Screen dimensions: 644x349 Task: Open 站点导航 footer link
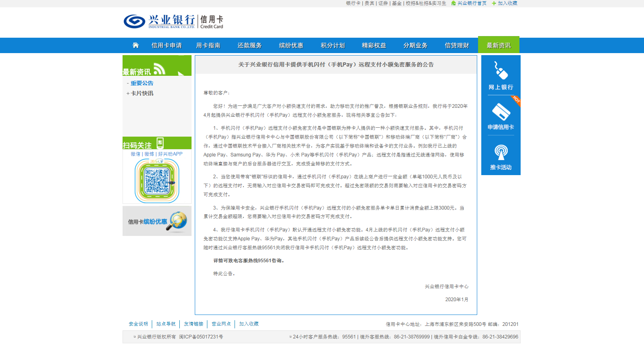point(166,324)
